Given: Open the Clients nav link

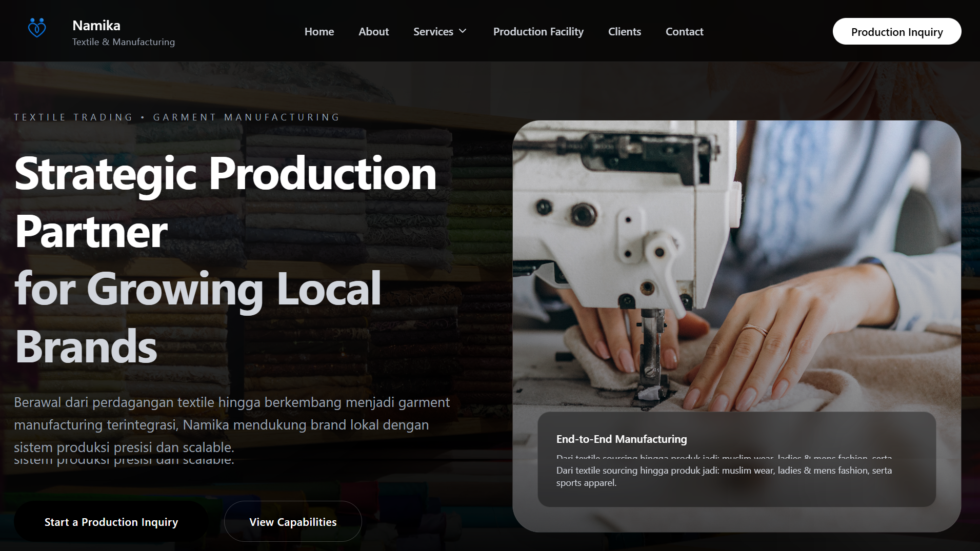Looking at the screenshot, I should pos(624,32).
